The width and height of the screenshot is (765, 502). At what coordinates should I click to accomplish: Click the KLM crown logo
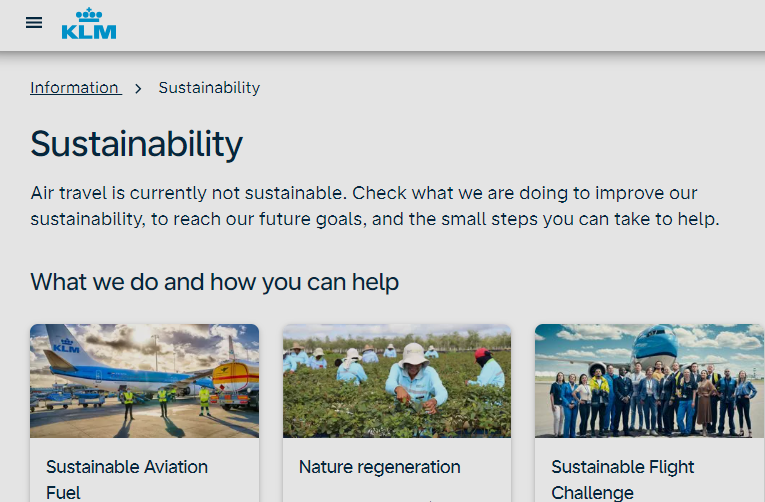click(x=89, y=24)
